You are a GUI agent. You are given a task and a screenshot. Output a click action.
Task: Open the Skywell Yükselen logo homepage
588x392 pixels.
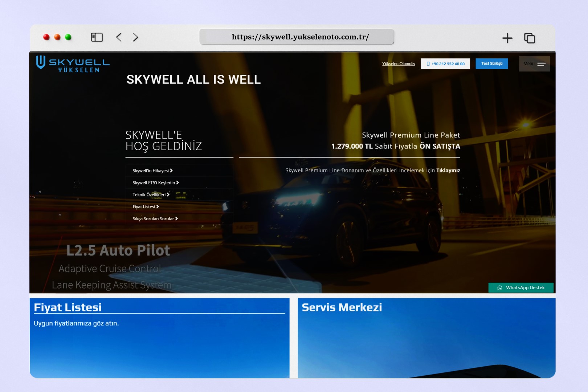(x=73, y=64)
